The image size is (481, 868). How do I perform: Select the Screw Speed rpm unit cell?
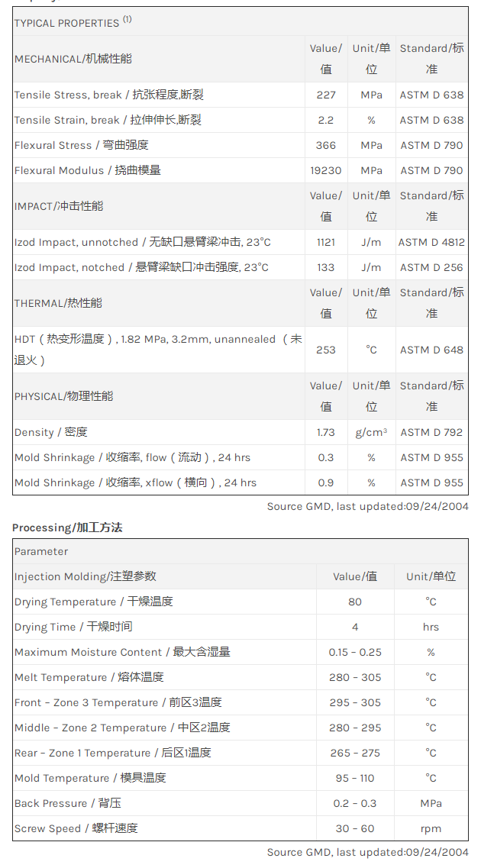tap(431, 828)
